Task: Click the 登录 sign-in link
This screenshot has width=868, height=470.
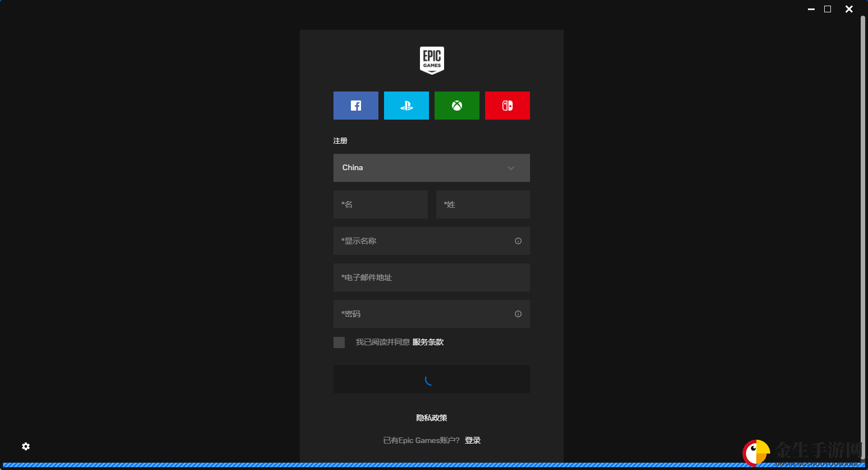Action: point(473,440)
